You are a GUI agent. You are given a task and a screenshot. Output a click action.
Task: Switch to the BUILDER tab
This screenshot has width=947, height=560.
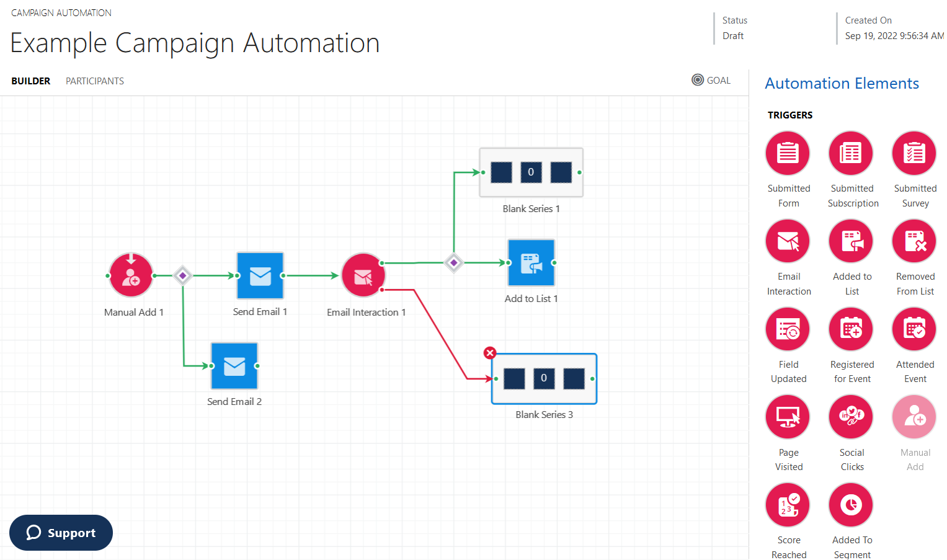point(31,81)
